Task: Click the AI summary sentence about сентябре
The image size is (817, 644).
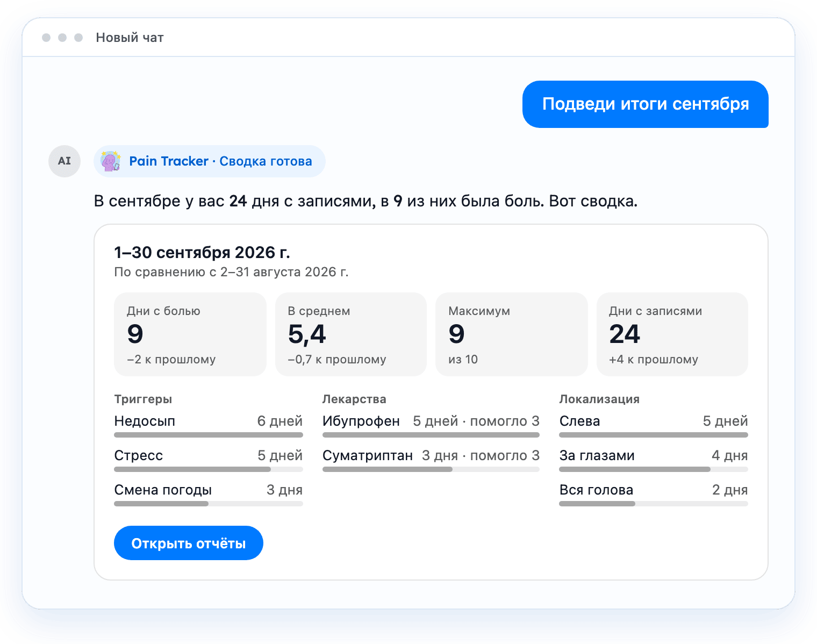Action: pos(365,201)
